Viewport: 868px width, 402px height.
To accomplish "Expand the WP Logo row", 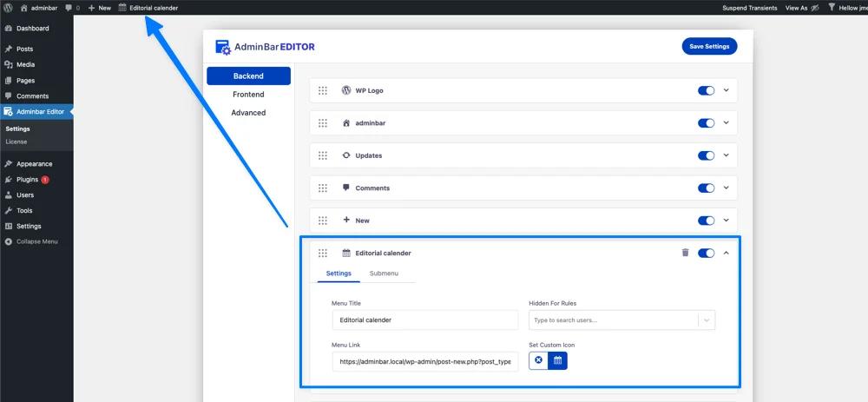I will pyautogui.click(x=727, y=90).
